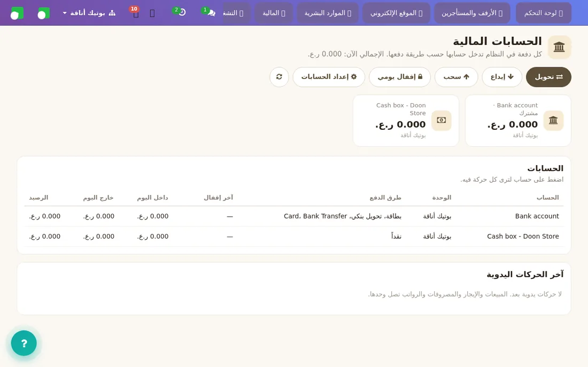Click the سحب withdraw button
The image size is (588, 367).
(456, 77)
